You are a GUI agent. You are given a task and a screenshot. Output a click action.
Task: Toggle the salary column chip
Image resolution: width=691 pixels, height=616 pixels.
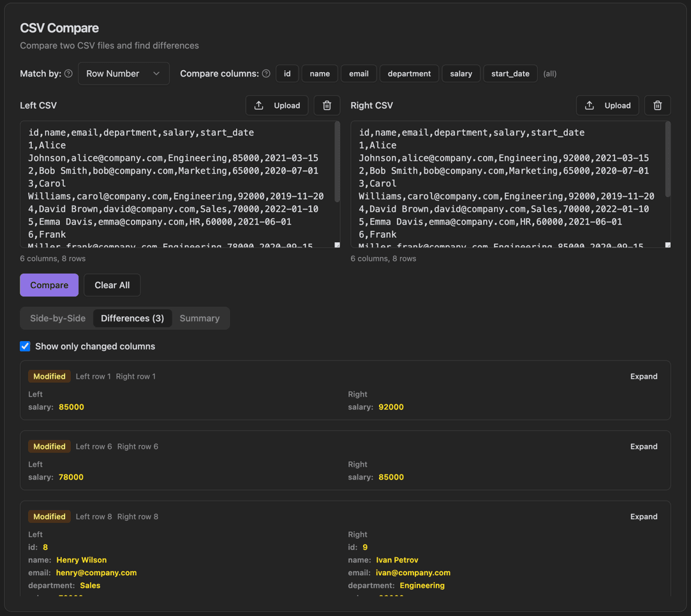click(461, 73)
